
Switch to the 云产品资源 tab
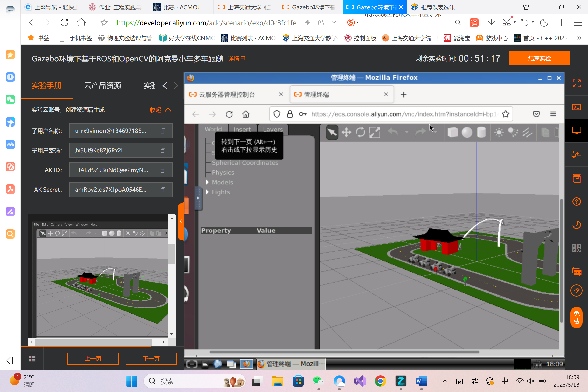coord(102,86)
